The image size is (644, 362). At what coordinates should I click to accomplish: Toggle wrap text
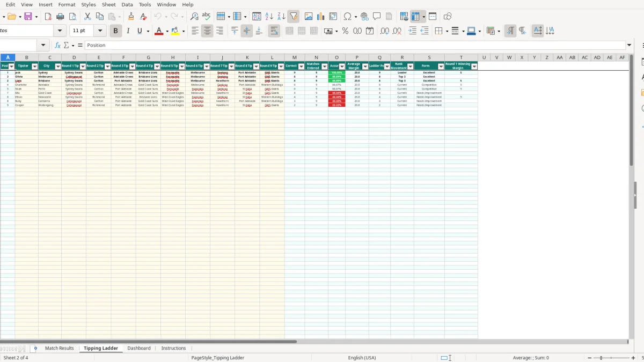pyautogui.click(x=274, y=31)
